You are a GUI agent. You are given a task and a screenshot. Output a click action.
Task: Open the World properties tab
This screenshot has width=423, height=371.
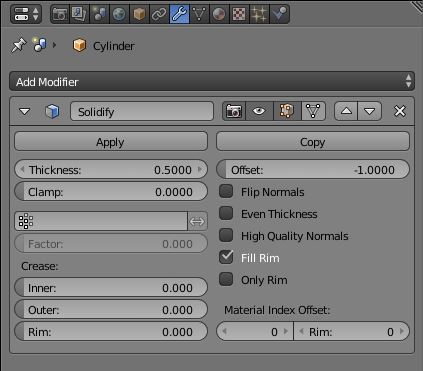[x=119, y=14]
